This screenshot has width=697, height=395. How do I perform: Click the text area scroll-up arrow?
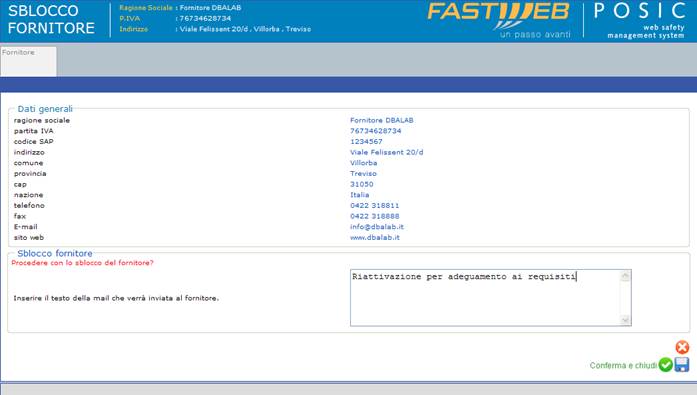click(625, 276)
